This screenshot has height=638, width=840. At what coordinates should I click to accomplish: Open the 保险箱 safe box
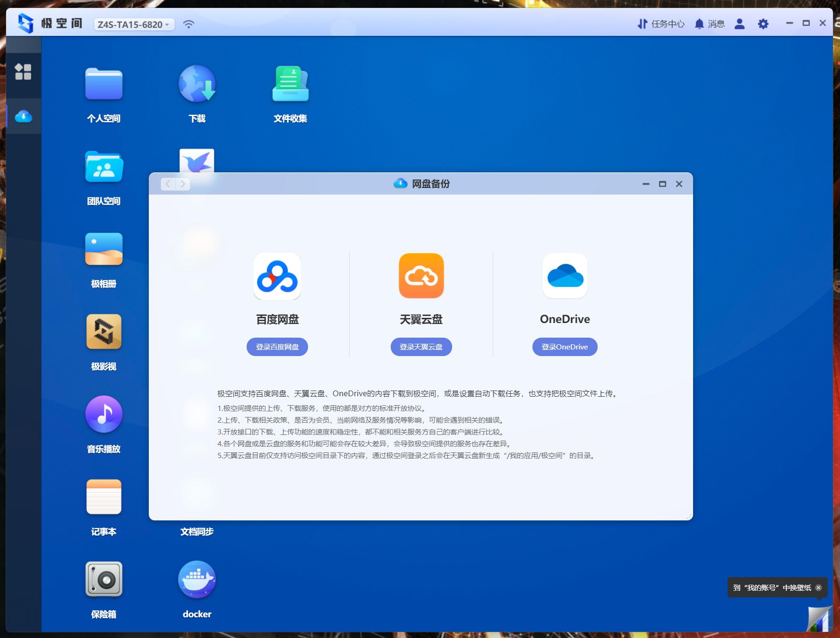click(103, 580)
